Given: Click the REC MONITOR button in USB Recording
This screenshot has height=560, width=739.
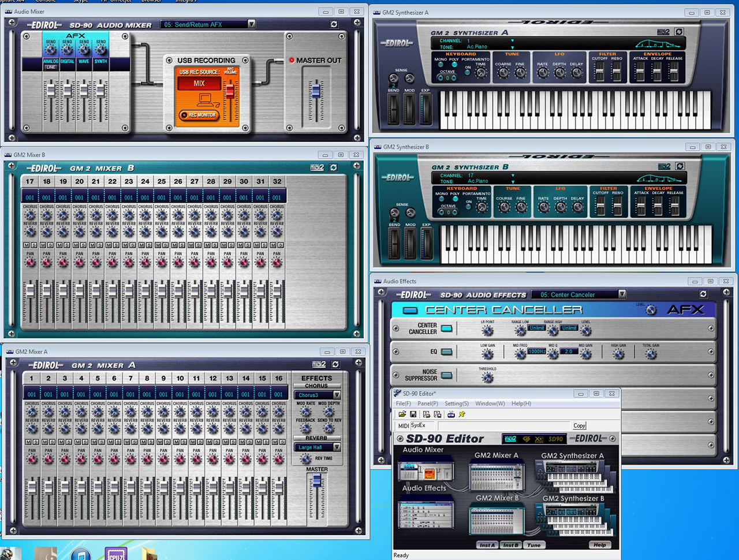Looking at the screenshot, I should 199,115.
